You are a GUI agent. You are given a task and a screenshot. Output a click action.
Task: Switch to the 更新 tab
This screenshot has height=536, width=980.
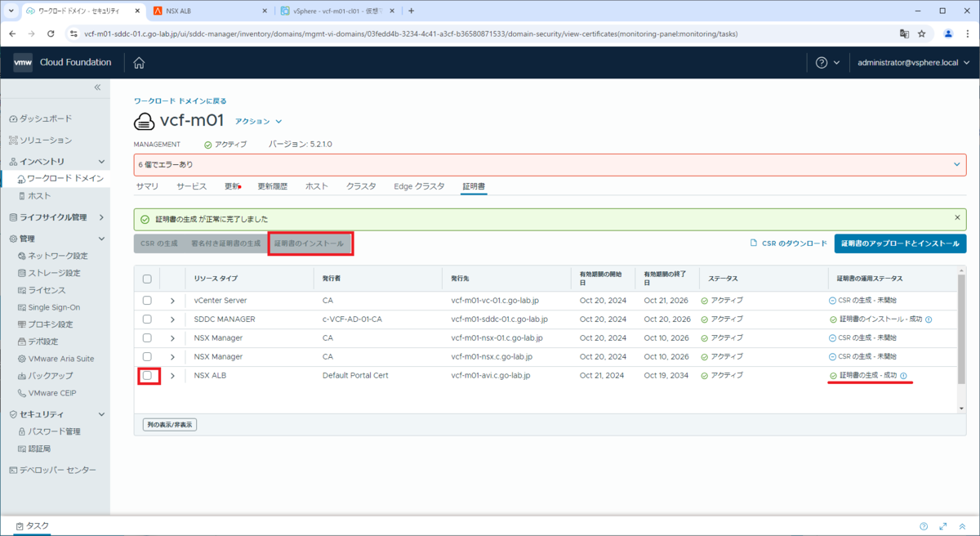pos(232,186)
